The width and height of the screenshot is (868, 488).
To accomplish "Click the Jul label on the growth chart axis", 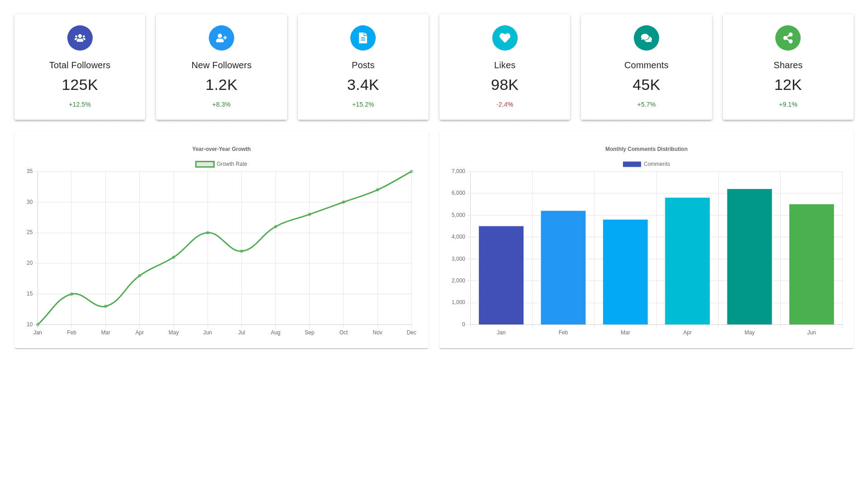I will (x=241, y=332).
